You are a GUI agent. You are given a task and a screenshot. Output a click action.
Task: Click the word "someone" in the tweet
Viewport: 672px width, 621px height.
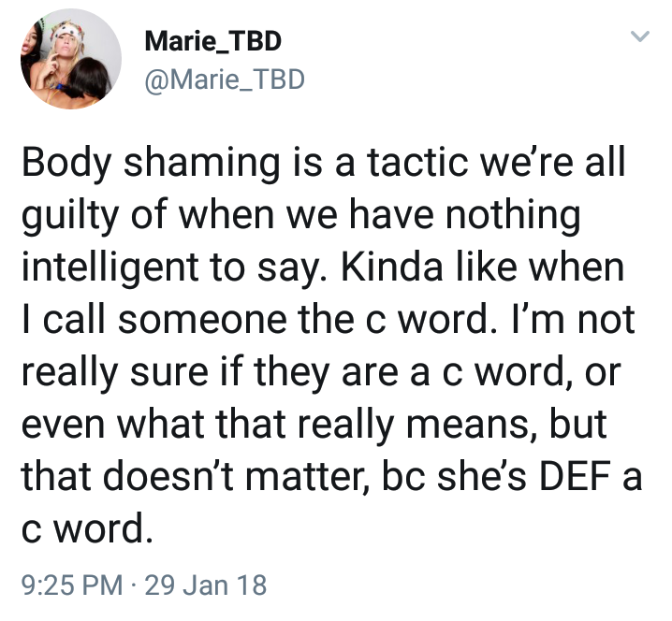coord(203,321)
